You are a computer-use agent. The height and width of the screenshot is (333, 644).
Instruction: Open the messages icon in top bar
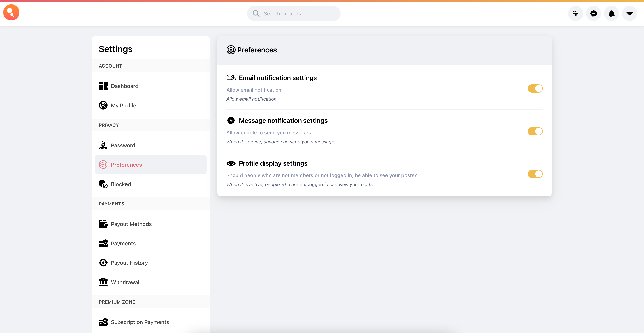593,13
